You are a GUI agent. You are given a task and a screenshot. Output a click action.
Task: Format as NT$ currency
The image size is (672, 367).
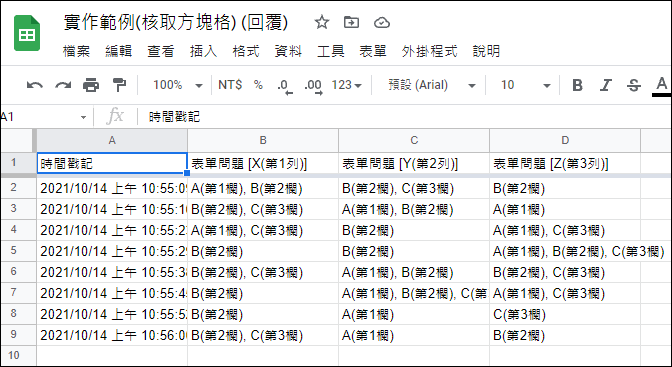[230, 85]
